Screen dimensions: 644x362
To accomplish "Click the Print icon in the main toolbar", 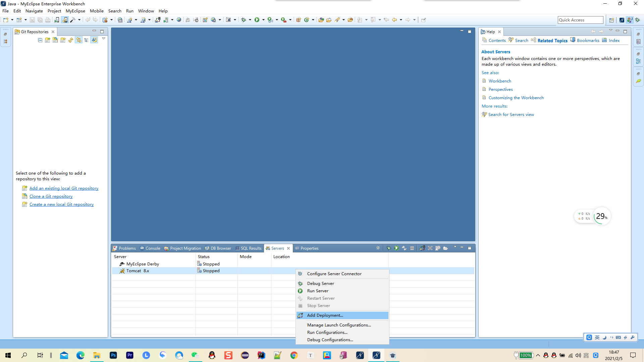I will click(48, 20).
